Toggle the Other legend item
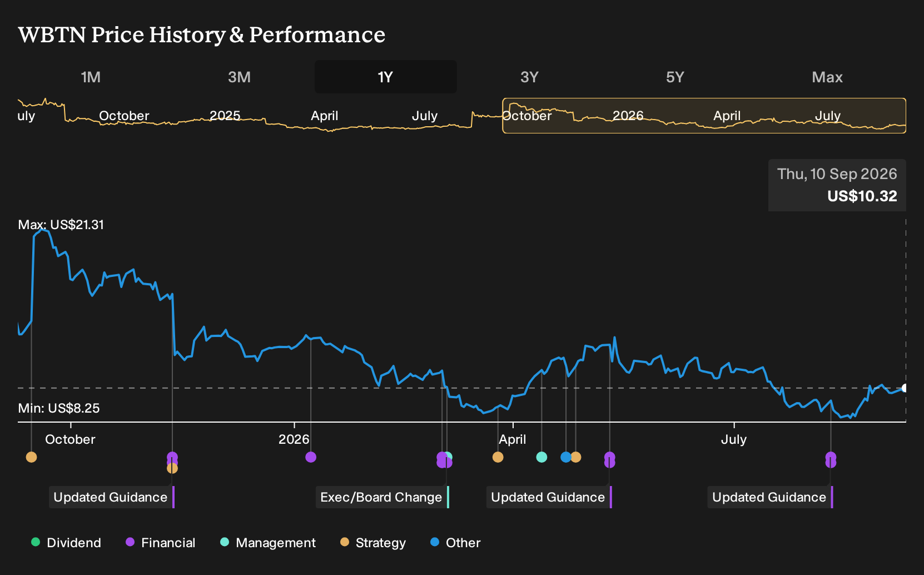924x575 pixels. coord(455,543)
